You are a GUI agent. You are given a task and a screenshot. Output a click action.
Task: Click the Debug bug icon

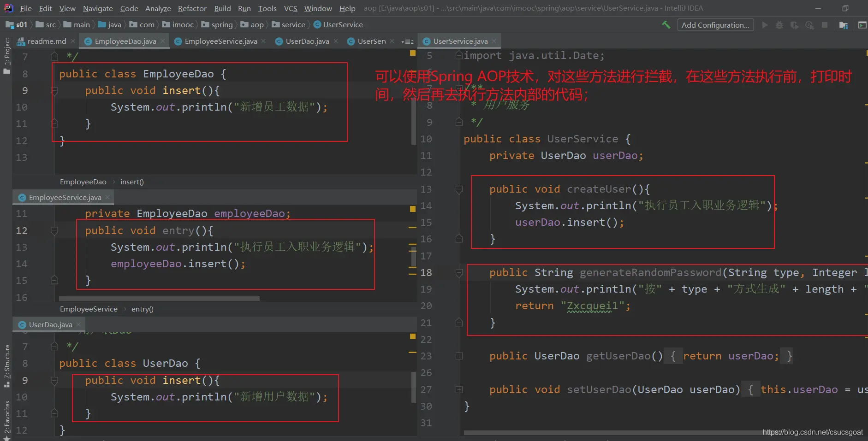(x=779, y=25)
